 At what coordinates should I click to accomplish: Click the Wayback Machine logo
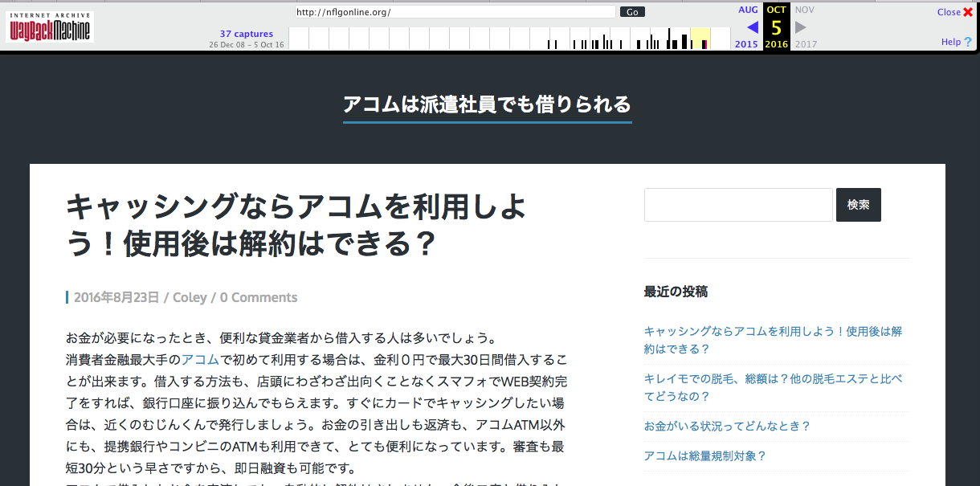[51, 27]
